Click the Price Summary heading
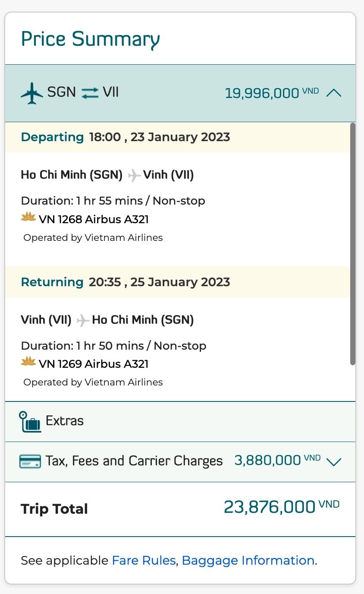This screenshot has width=364, height=594. tap(91, 39)
